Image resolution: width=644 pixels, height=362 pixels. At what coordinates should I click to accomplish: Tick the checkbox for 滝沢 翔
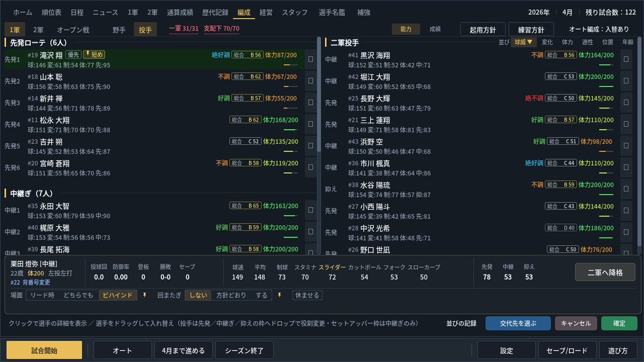click(310, 59)
